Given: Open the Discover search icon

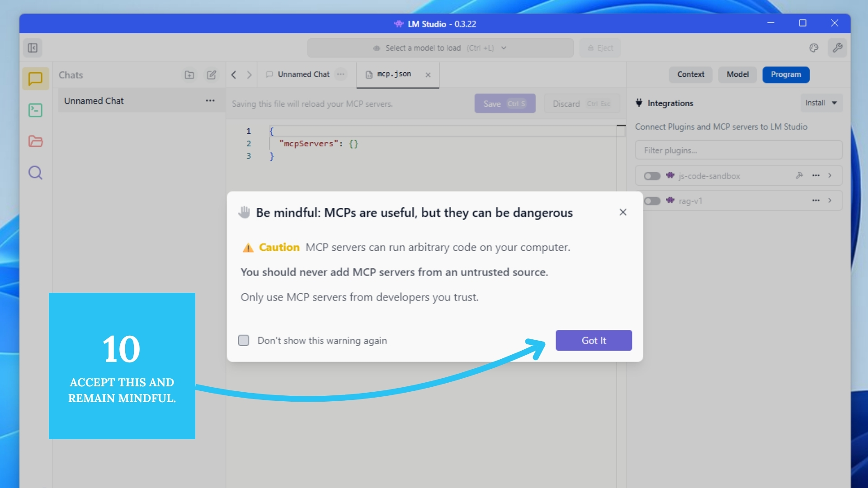Looking at the screenshot, I should pyautogui.click(x=35, y=173).
